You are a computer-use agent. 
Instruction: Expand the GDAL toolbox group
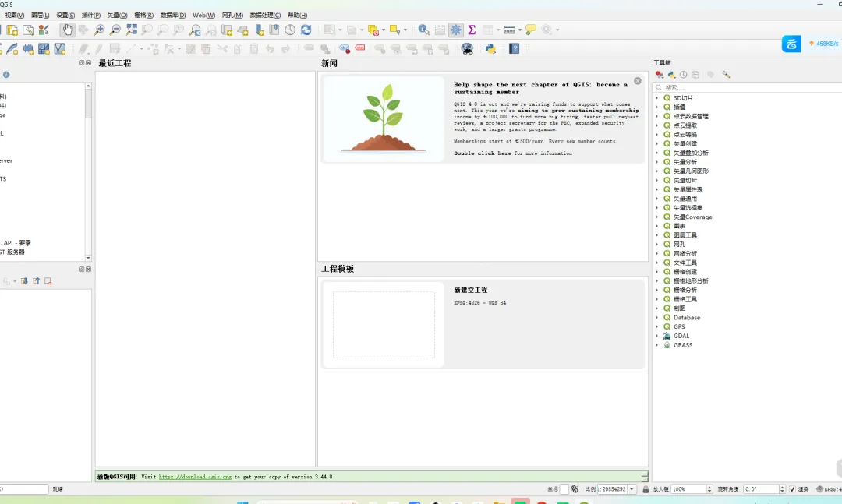tap(656, 336)
